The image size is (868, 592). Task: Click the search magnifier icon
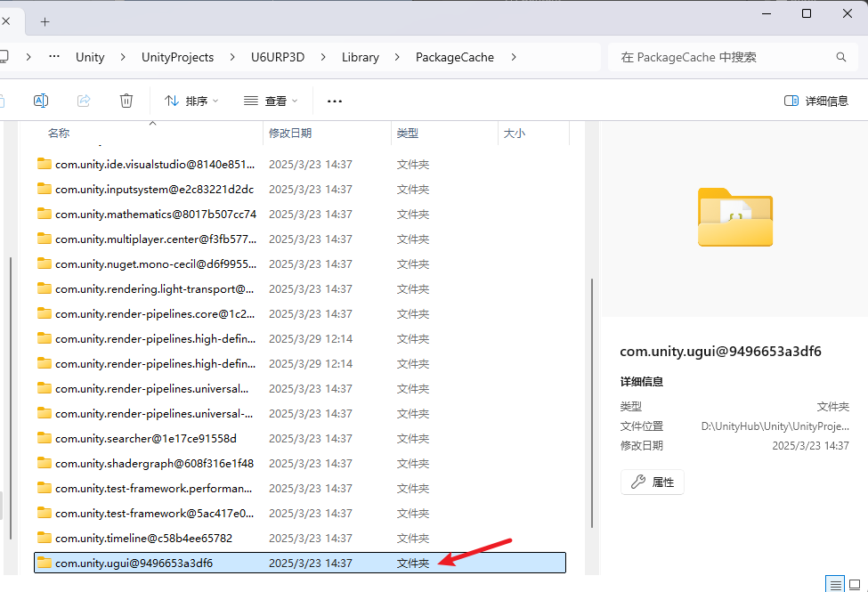point(841,57)
